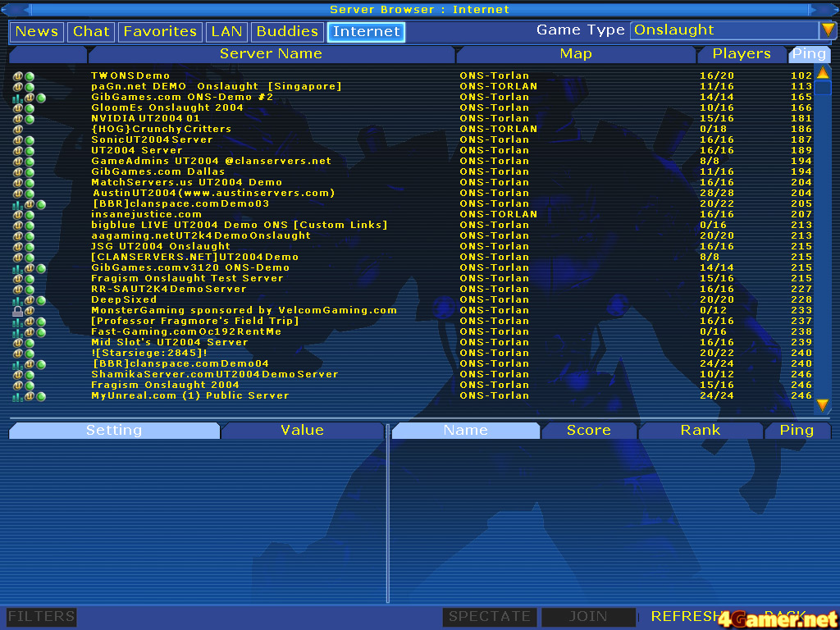Click the stats bars icon beside Fast-Gaming.com server
This screenshot has width=840, height=630.
(x=18, y=333)
